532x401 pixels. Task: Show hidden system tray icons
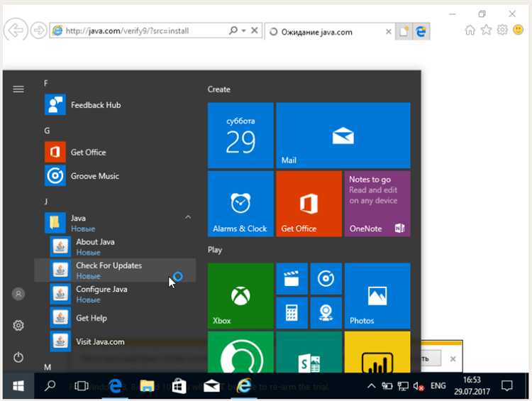pyautogui.click(x=371, y=386)
